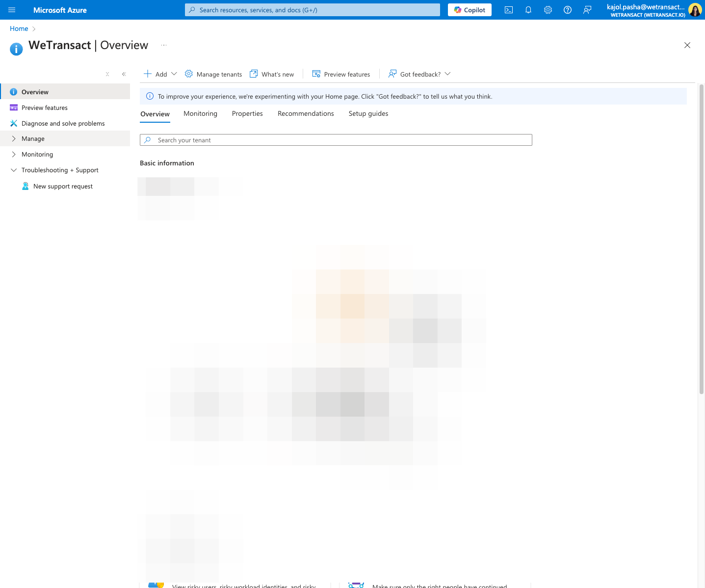This screenshot has height=588, width=705.
Task: Click the Microsoft Azure logo text
Action: pos(60,10)
